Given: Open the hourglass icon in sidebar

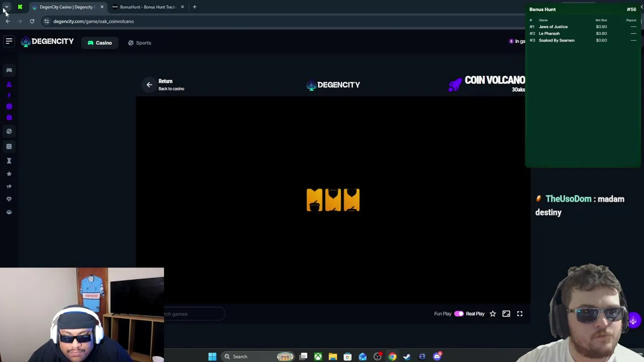Looking at the screenshot, I should pyautogui.click(x=9, y=161).
